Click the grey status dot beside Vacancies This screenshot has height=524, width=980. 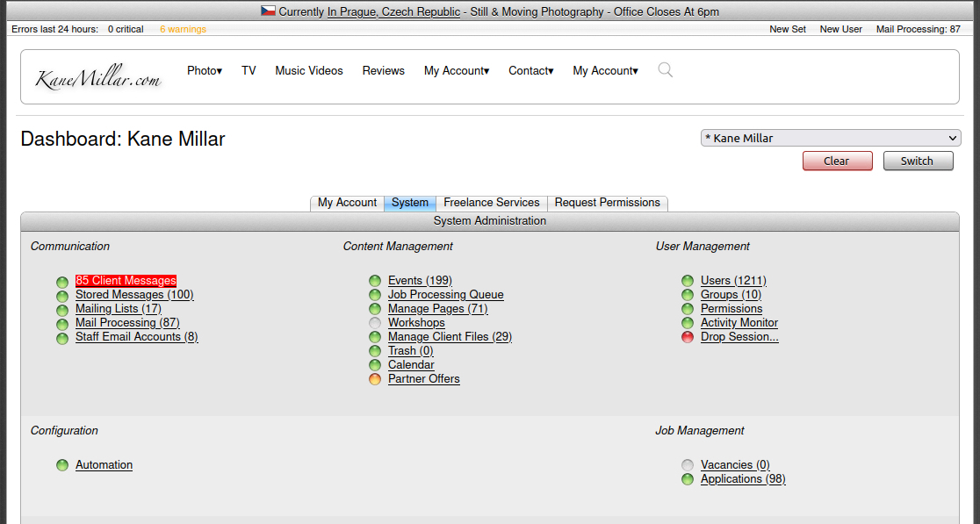pos(688,465)
